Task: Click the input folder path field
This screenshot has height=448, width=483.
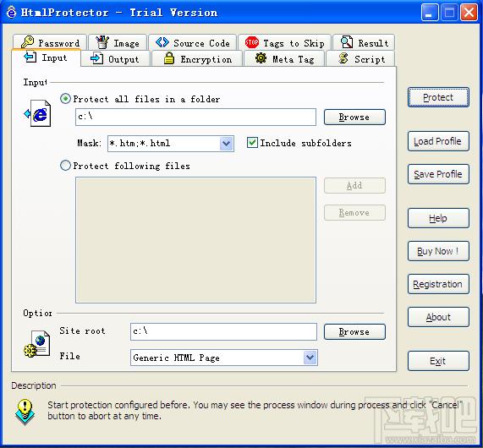Action: (x=195, y=117)
